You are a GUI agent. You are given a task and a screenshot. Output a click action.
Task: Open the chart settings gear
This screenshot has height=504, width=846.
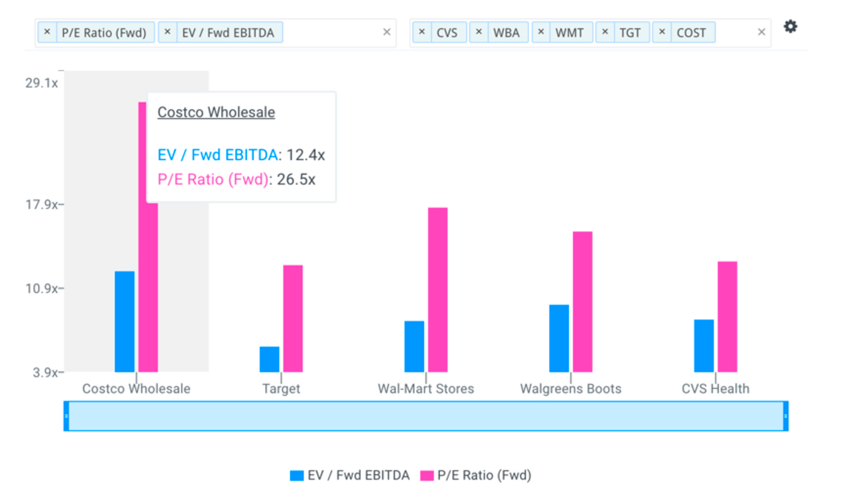(790, 26)
